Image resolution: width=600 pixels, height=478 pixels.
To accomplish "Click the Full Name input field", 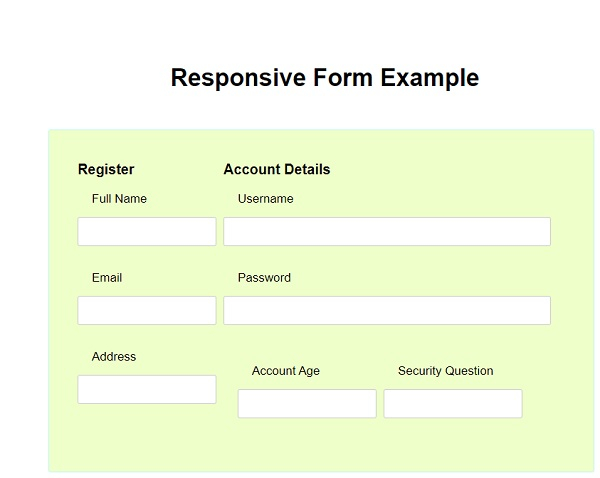I will (147, 231).
